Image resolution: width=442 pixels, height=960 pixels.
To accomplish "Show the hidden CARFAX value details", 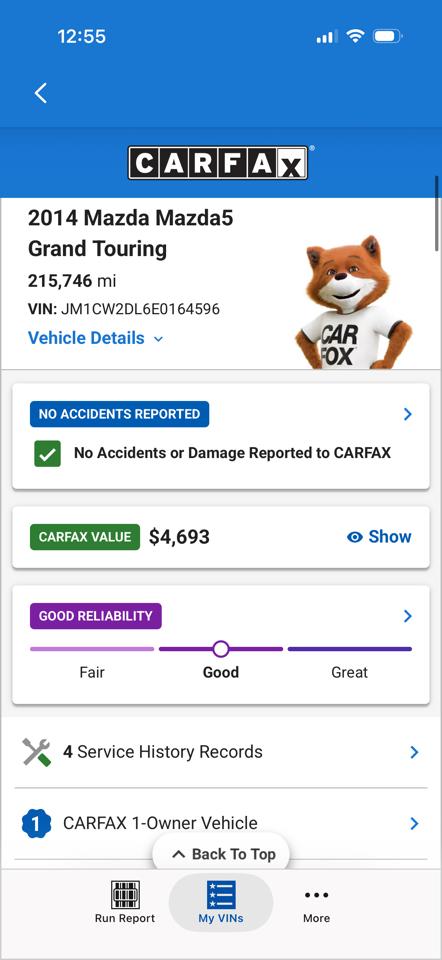I will tap(379, 537).
